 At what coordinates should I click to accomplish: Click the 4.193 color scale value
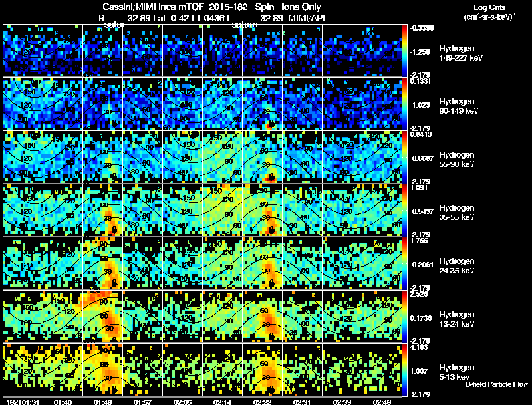420,347
